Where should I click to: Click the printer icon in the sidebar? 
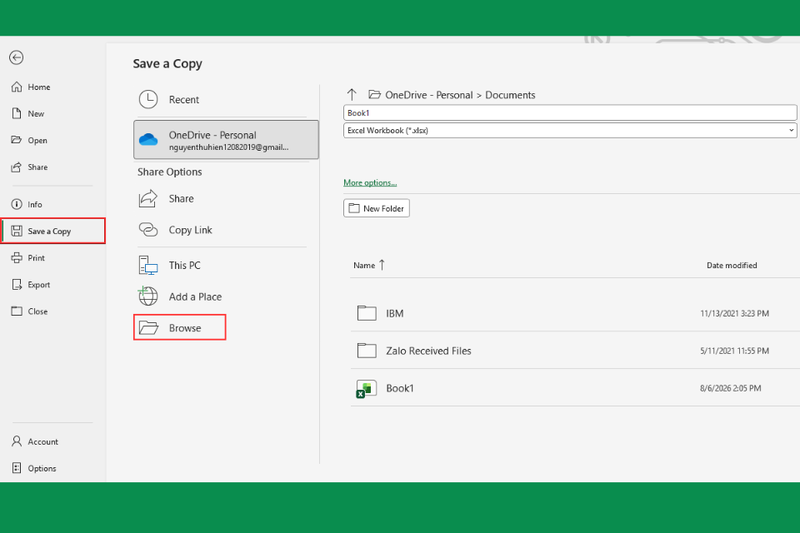(x=17, y=258)
